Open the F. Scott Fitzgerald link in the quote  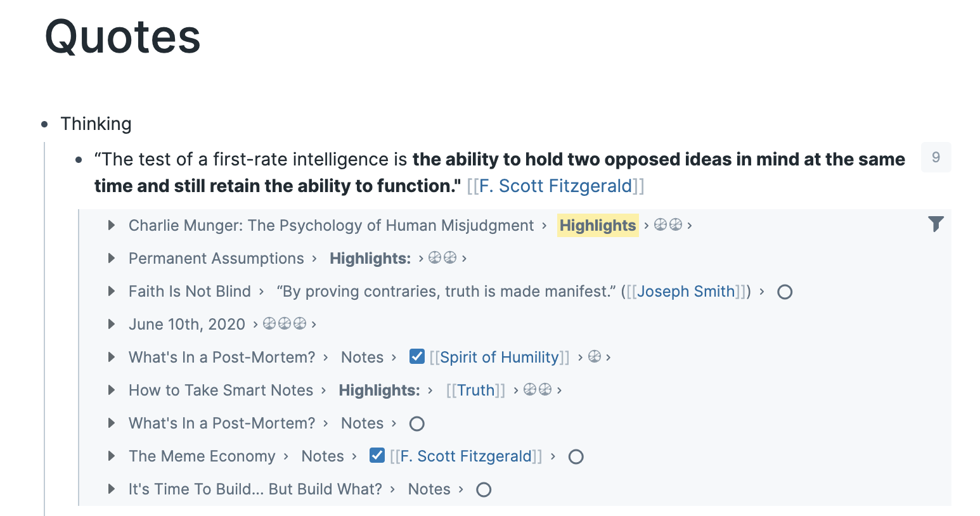click(x=555, y=186)
